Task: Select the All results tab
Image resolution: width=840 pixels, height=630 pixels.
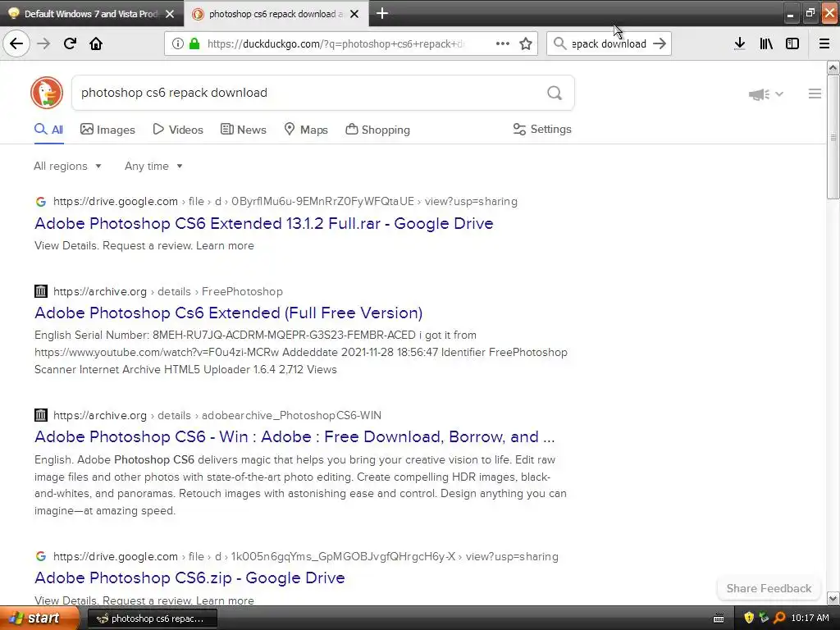Action: [x=48, y=130]
